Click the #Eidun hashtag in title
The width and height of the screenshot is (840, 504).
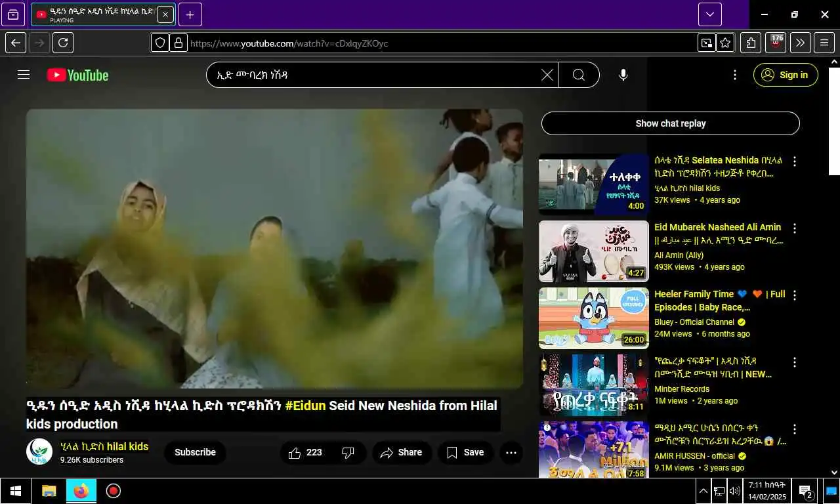305,406
